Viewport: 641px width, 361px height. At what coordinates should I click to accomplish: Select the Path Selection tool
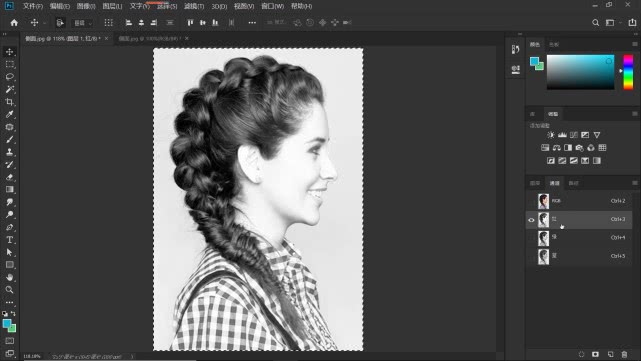9,252
